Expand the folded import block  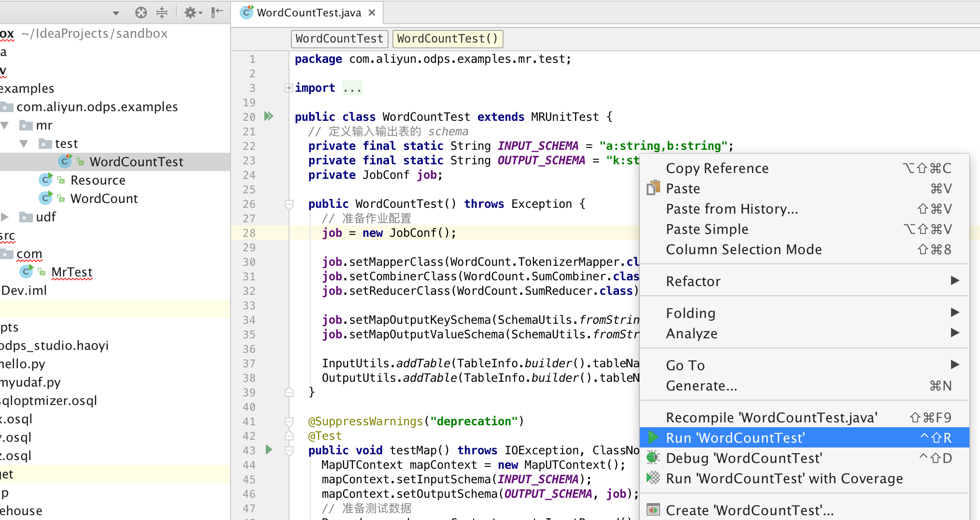point(288,88)
